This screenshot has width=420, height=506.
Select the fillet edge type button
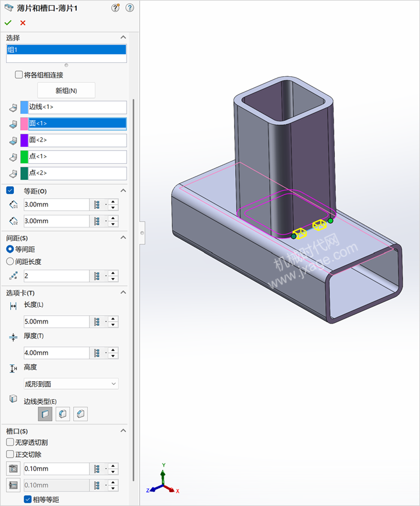tap(63, 414)
